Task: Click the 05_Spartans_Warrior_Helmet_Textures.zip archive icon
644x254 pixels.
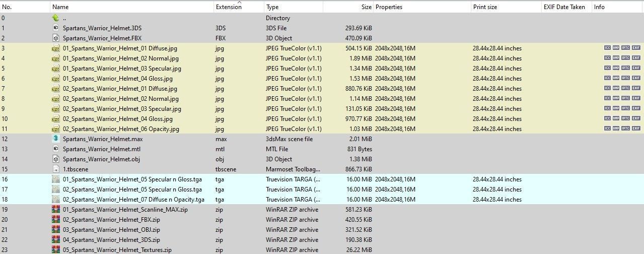Action: tap(55, 249)
